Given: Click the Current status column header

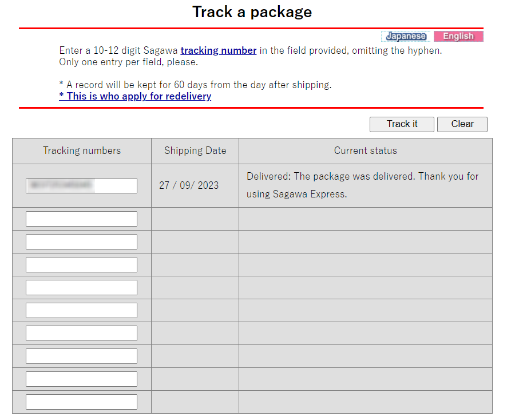Looking at the screenshot, I should coord(365,151).
